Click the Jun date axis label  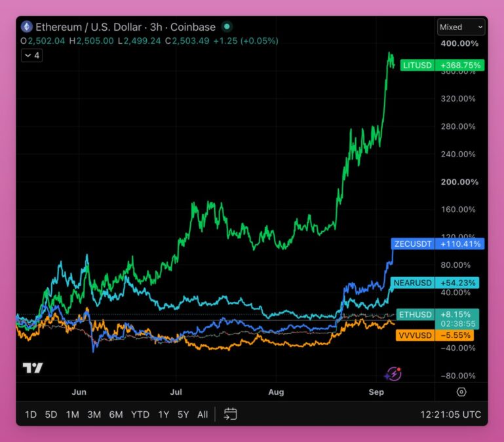click(x=79, y=392)
